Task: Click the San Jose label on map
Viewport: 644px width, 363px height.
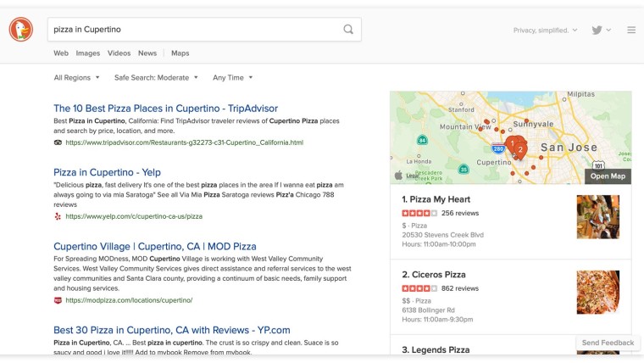Action: tap(569, 148)
